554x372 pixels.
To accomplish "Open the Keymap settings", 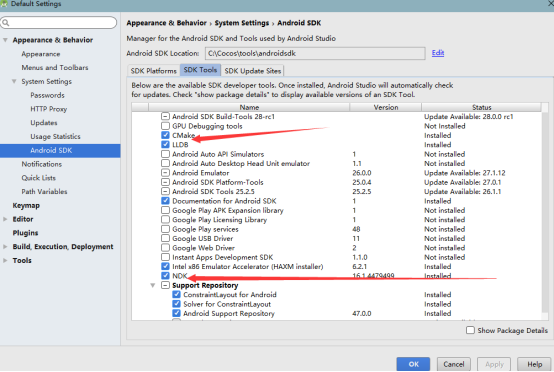I will click(26, 206).
